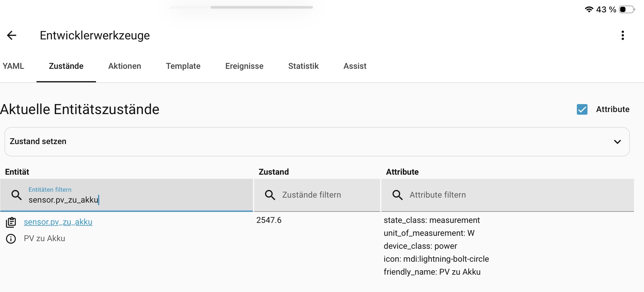Screen dimensions: 644x292
Task: Click into the Attribute filtern field
Action: [x=512, y=195]
